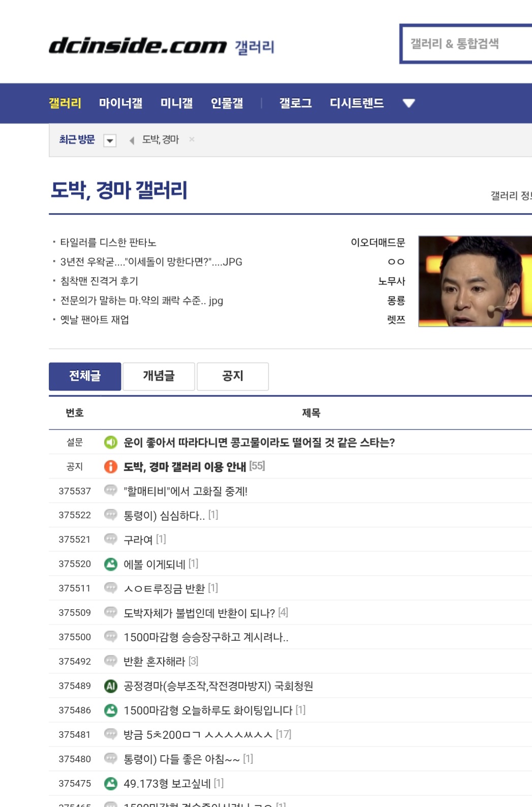
Task: Click the dcinside.com logo
Action: (137, 46)
